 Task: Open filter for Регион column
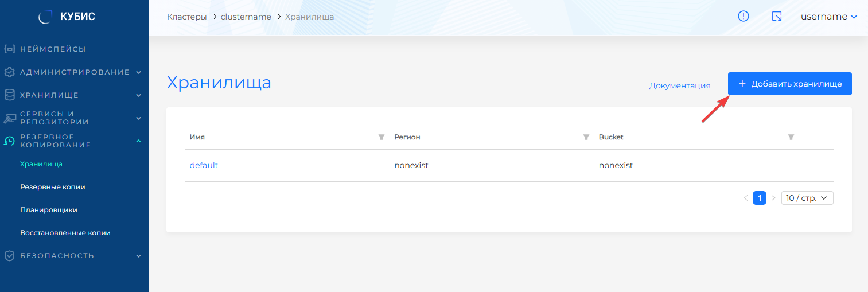pos(586,138)
